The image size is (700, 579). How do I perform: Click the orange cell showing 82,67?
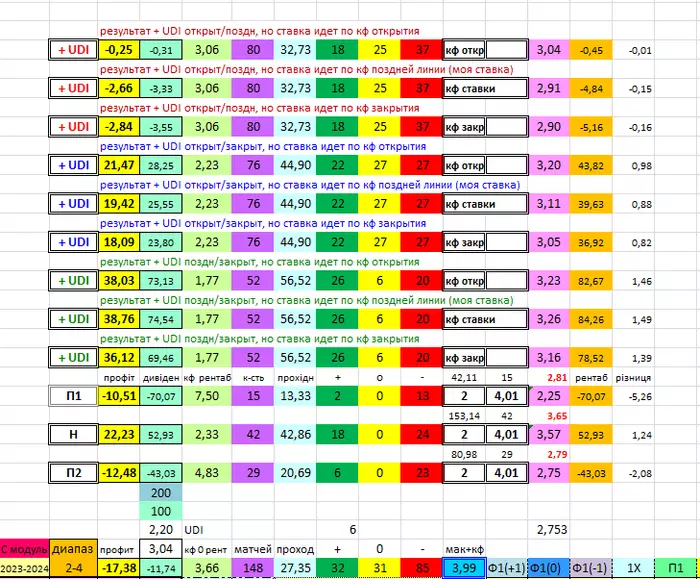(591, 280)
